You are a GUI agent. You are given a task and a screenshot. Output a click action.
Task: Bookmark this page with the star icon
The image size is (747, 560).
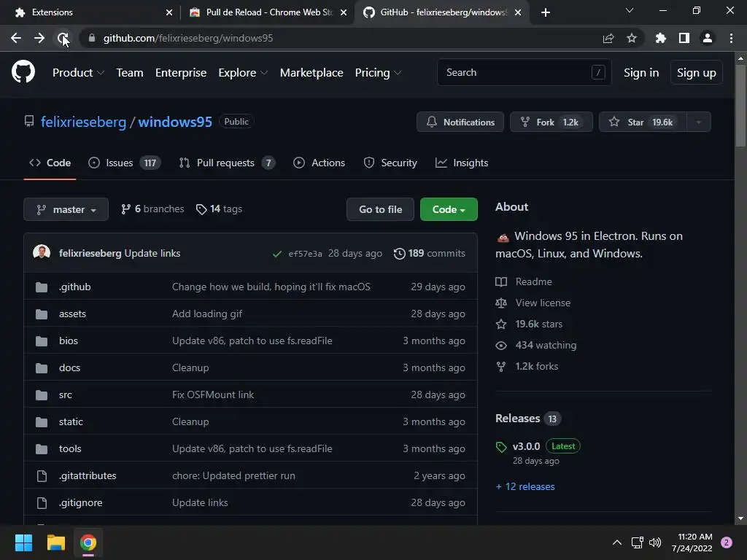tap(632, 38)
